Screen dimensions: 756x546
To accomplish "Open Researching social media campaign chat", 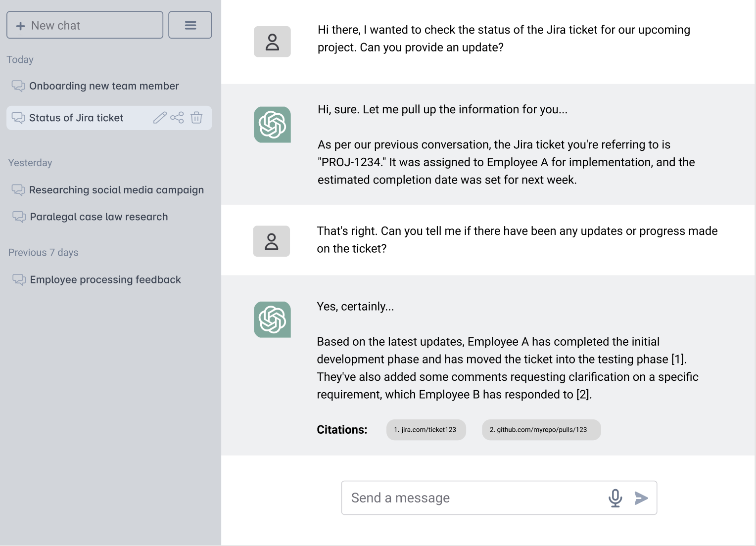I will coord(116,190).
